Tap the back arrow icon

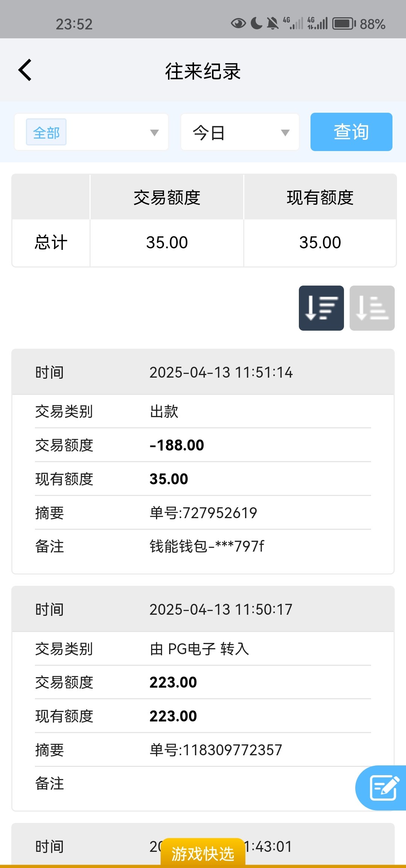pos(25,70)
